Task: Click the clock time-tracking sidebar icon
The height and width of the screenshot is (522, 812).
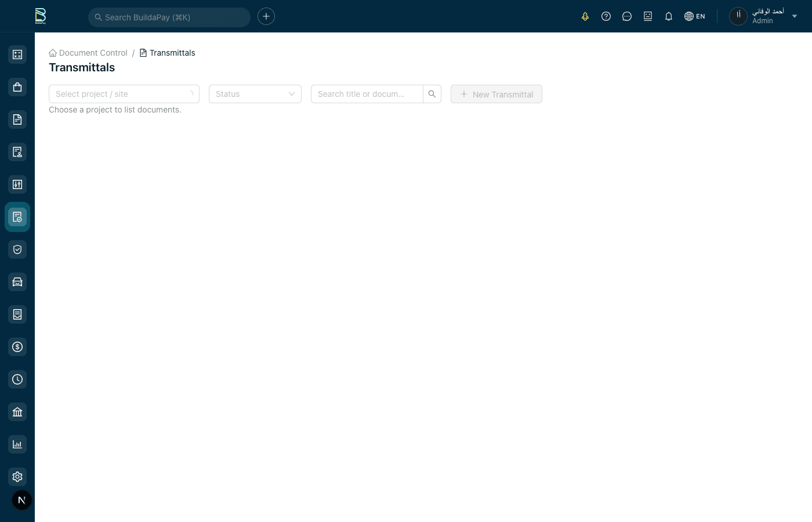Action: pyautogui.click(x=17, y=379)
